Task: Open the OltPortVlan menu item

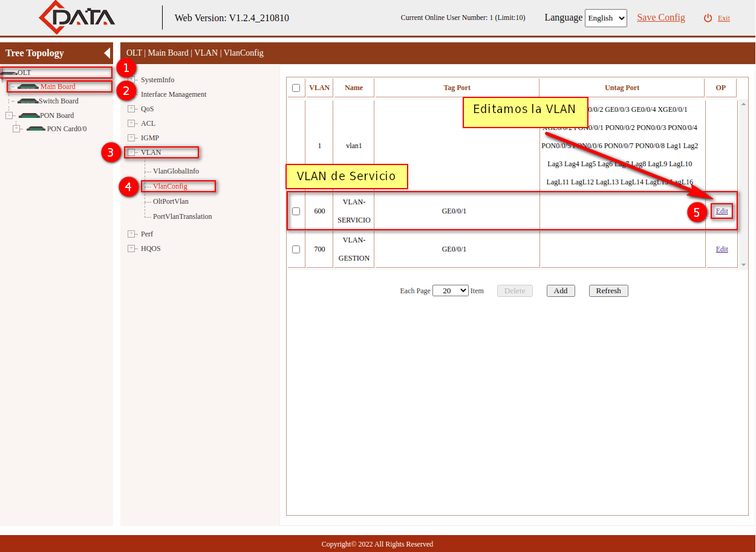Action: pyautogui.click(x=171, y=201)
